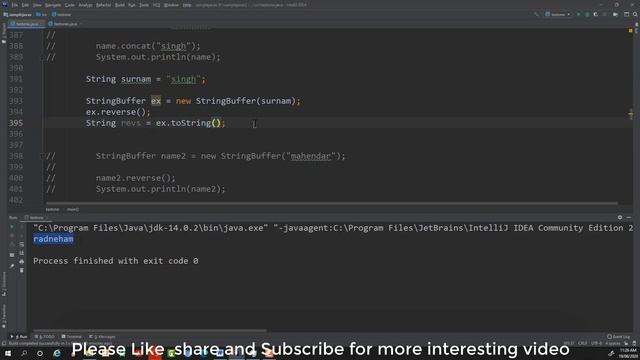Open the Edit menu
This screenshot has width=640, height=360.
point(25,5)
